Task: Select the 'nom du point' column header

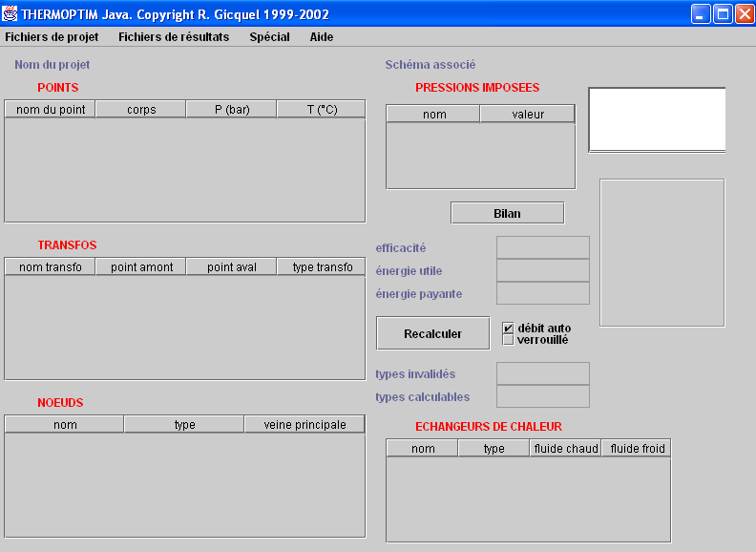Action: click(51, 110)
